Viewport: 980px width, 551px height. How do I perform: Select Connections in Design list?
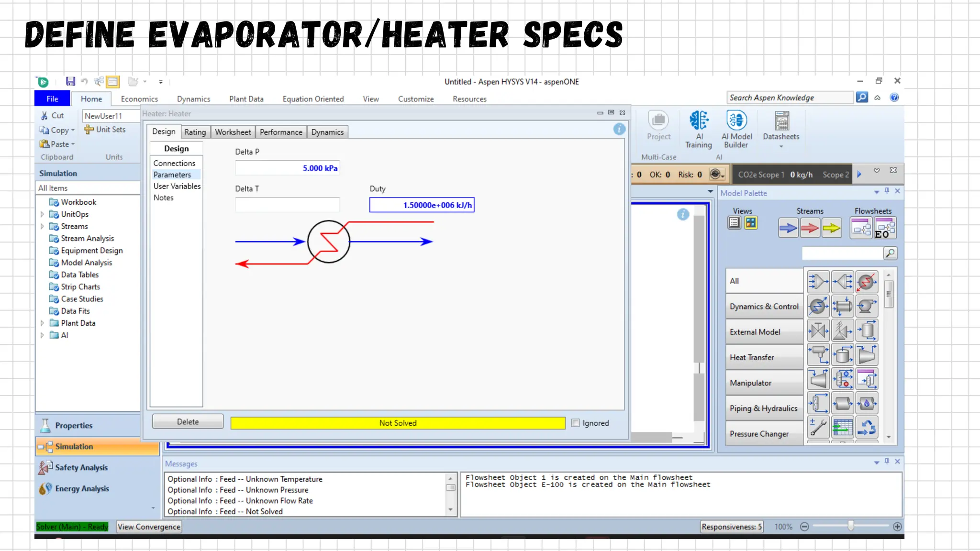(174, 163)
